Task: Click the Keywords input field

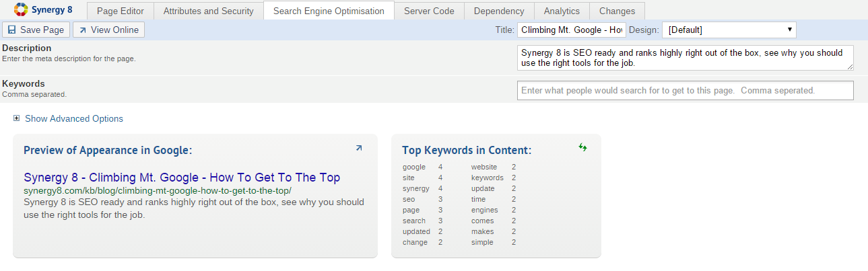Action: 685,90
